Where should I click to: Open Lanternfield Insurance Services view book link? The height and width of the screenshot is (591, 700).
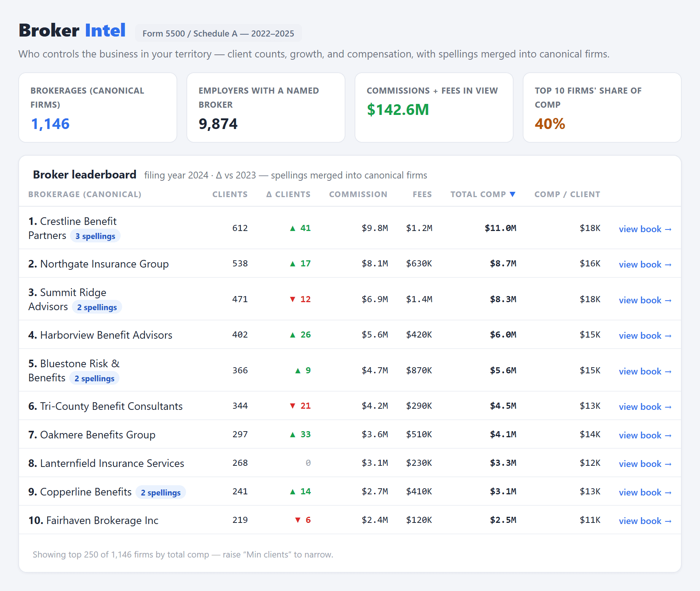645,464
